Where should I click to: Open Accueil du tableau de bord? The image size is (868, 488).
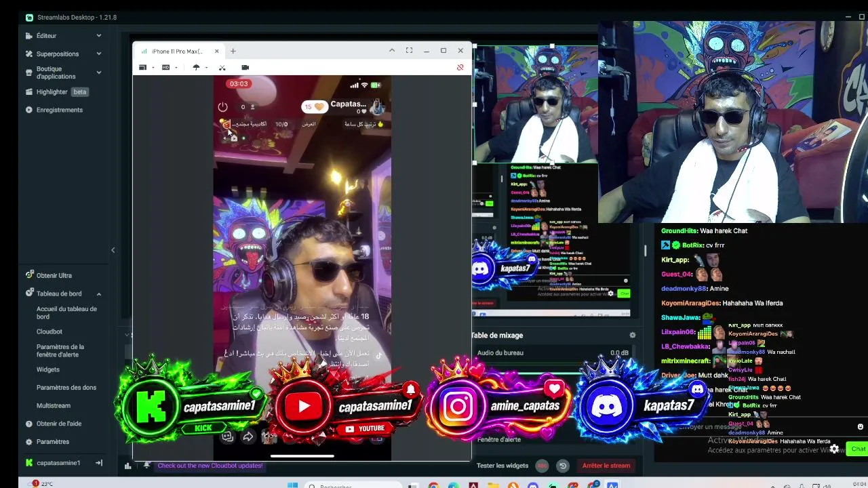(66, 312)
